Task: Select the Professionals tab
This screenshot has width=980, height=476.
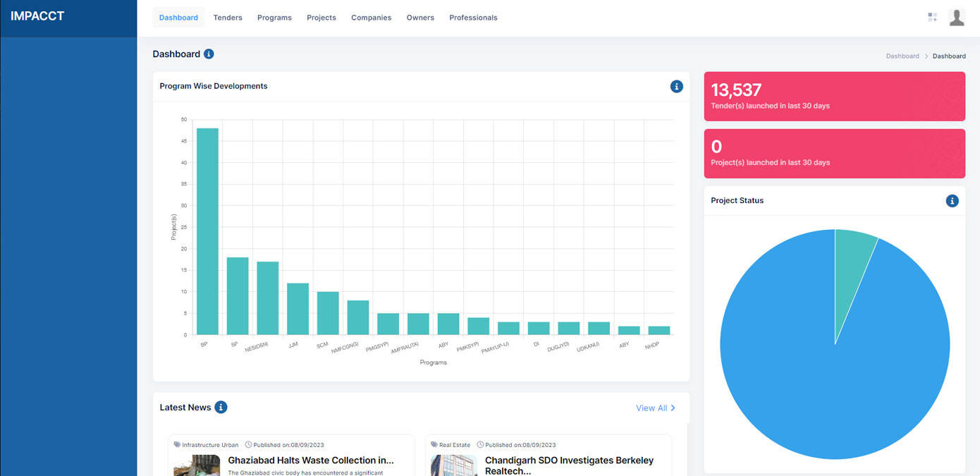Action: pyautogui.click(x=473, y=18)
